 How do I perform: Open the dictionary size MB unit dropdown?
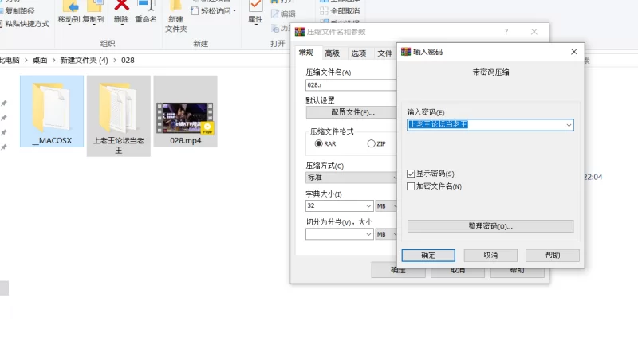click(386, 206)
